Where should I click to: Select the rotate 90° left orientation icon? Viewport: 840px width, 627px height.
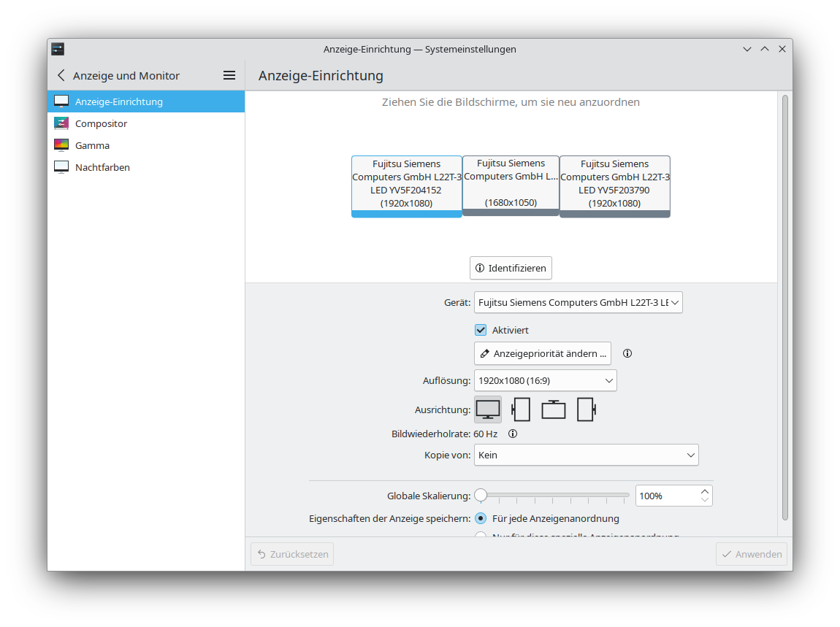[x=521, y=409]
